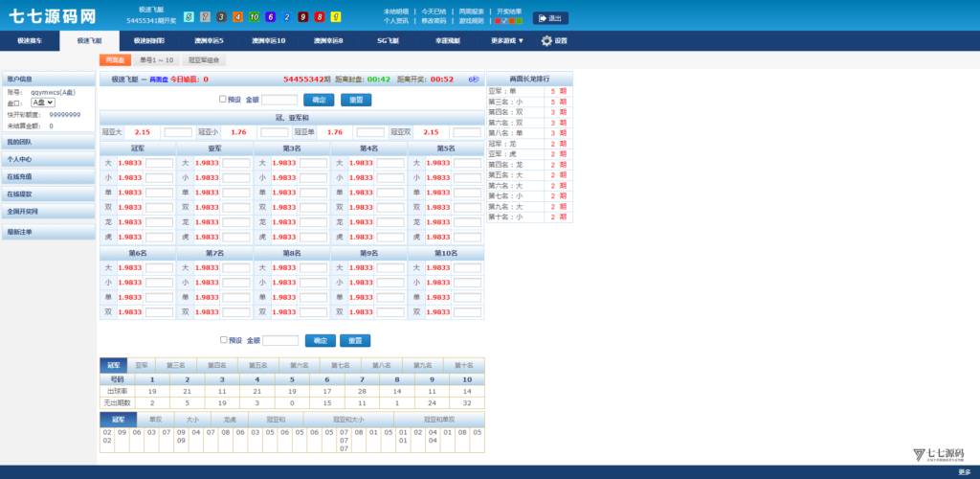Click the 退出 logout button icon

click(x=550, y=18)
